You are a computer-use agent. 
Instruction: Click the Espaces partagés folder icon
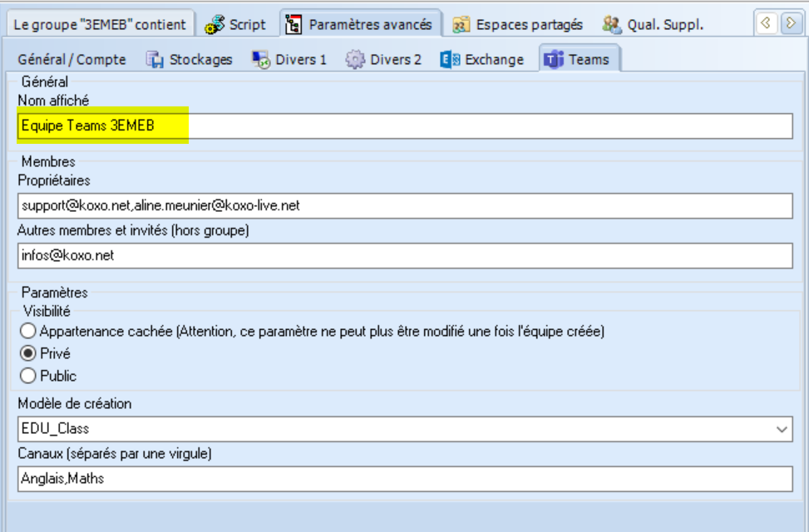click(x=461, y=25)
